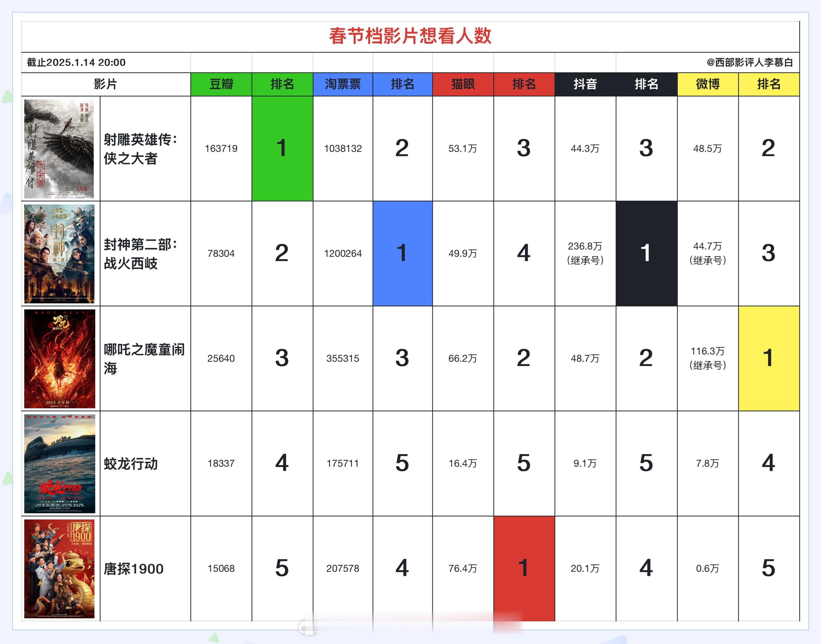This screenshot has width=821, height=644.
Task: Click the poster of 射雕英雄传：侠之大者
Action: pyautogui.click(x=59, y=149)
